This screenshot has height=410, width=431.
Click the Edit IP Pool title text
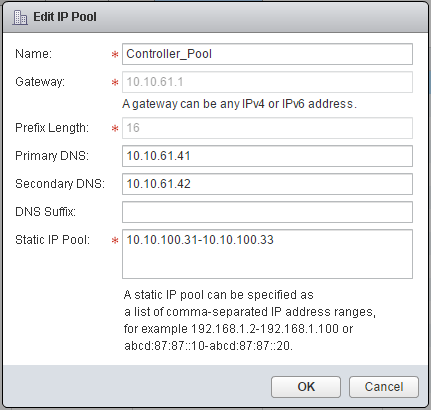[65, 17]
